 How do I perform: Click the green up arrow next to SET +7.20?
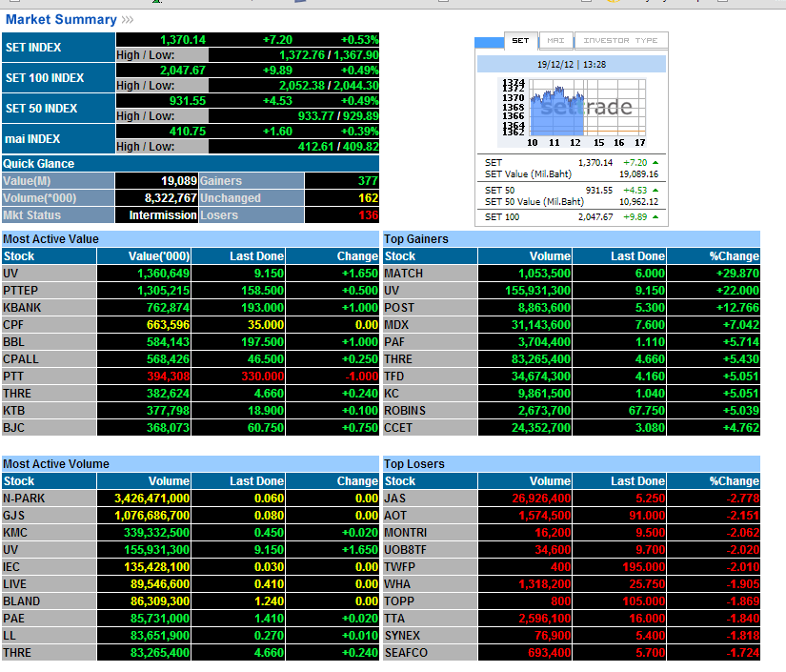[655, 162]
